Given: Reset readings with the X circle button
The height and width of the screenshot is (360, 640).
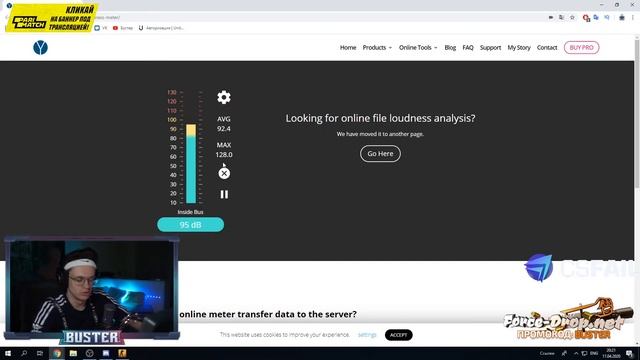Looking at the screenshot, I should click(224, 173).
